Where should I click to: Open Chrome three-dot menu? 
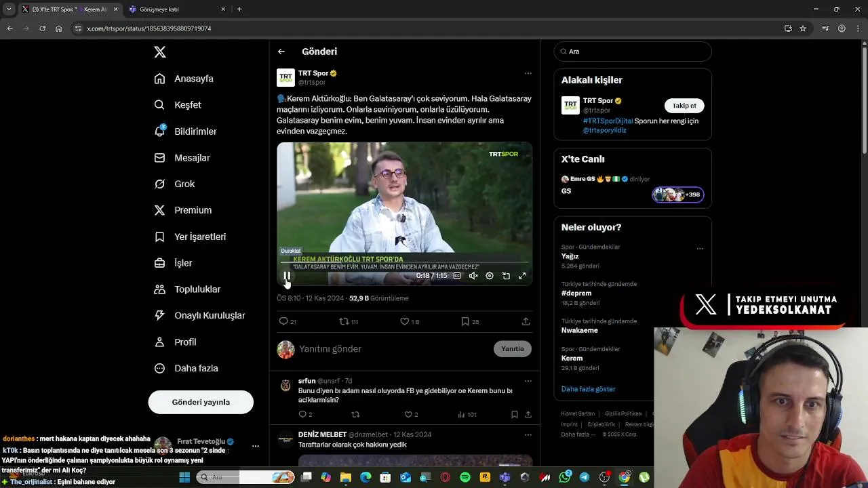pyautogui.click(x=858, y=28)
